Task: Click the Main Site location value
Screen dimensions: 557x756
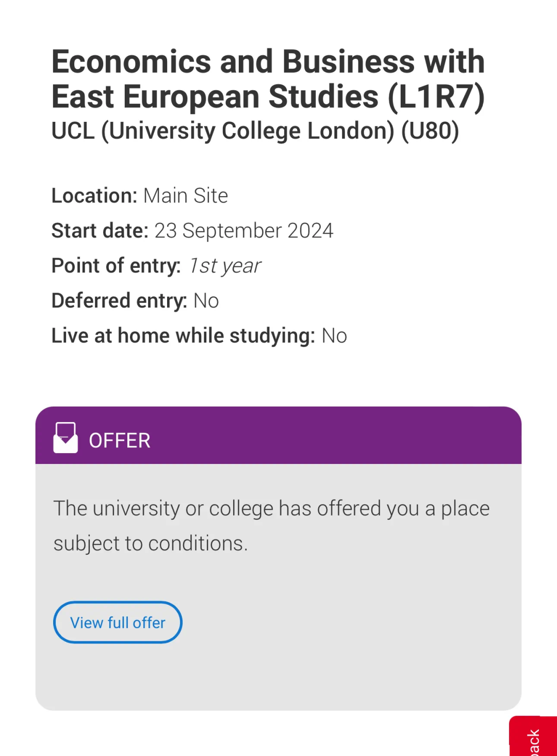Action: pos(186,196)
